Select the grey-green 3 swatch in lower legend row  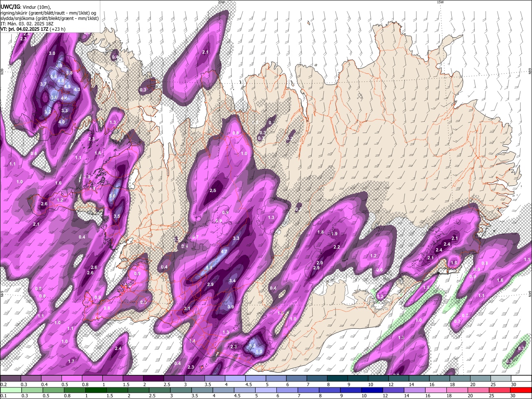[x=181, y=390]
